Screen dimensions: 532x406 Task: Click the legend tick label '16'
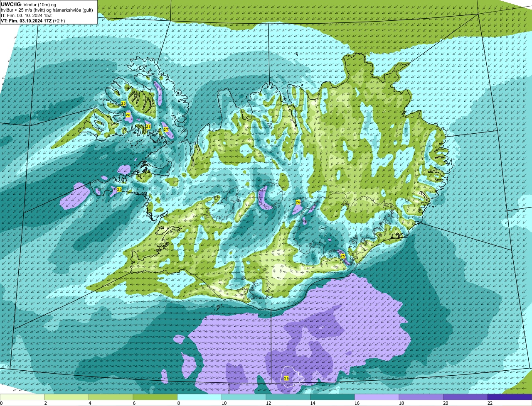[357, 403]
